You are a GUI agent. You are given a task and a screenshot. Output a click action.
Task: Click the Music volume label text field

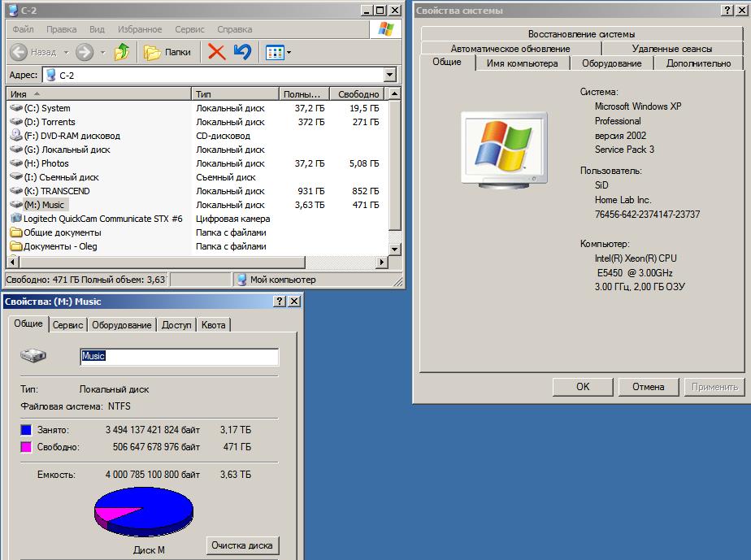point(179,356)
